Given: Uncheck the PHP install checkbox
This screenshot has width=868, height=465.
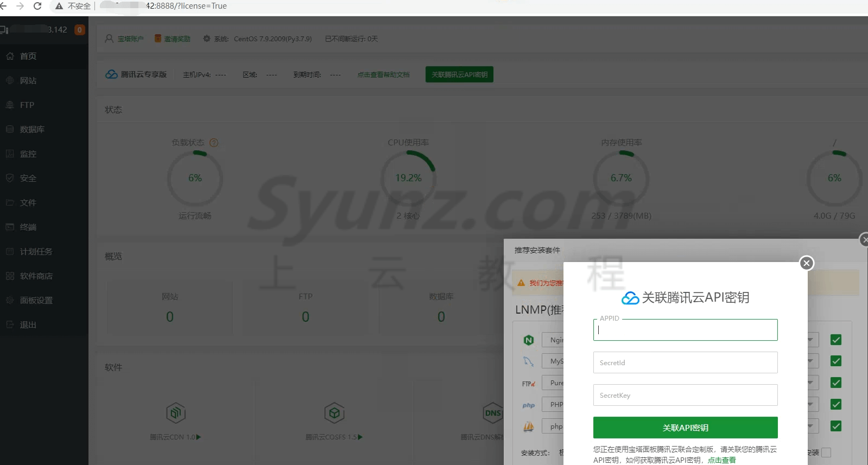Looking at the screenshot, I should (836, 404).
